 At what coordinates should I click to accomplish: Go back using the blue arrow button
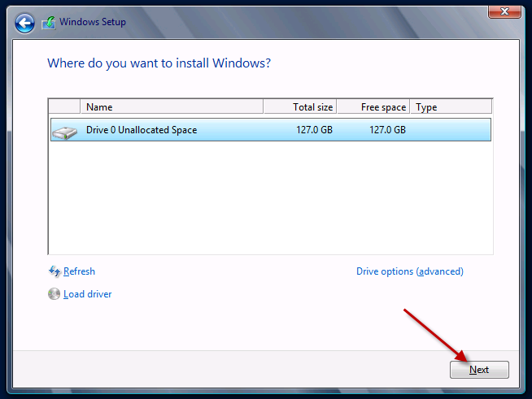(24, 23)
